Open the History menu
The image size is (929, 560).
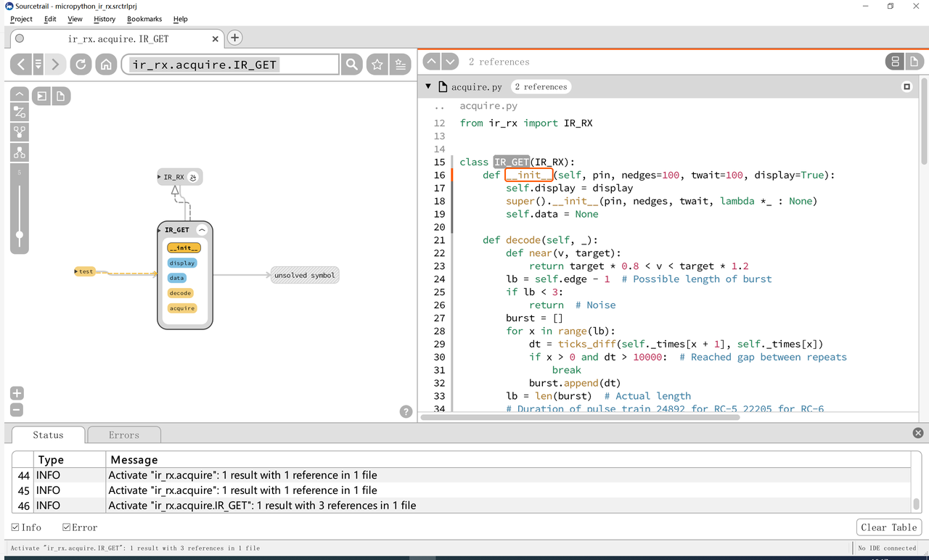(x=105, y=19)
